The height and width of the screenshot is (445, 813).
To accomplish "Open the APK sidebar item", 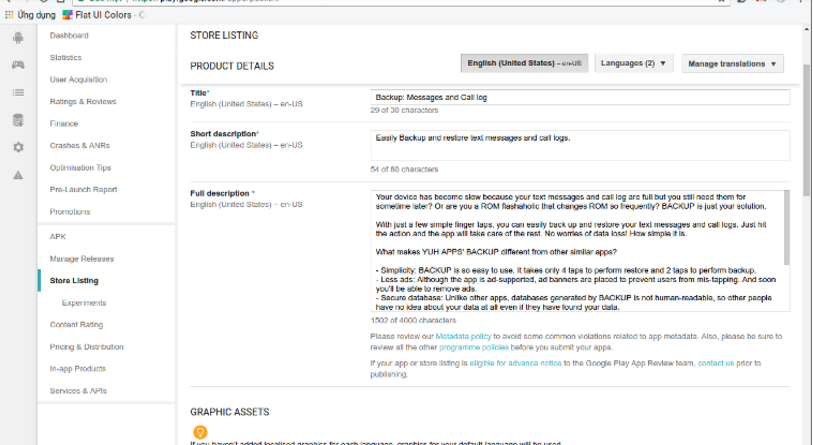I will pos(58,237).
